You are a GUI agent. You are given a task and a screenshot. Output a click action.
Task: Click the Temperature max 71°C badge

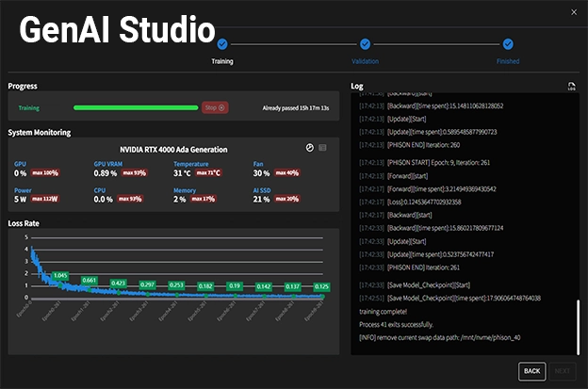click(208, 173)
